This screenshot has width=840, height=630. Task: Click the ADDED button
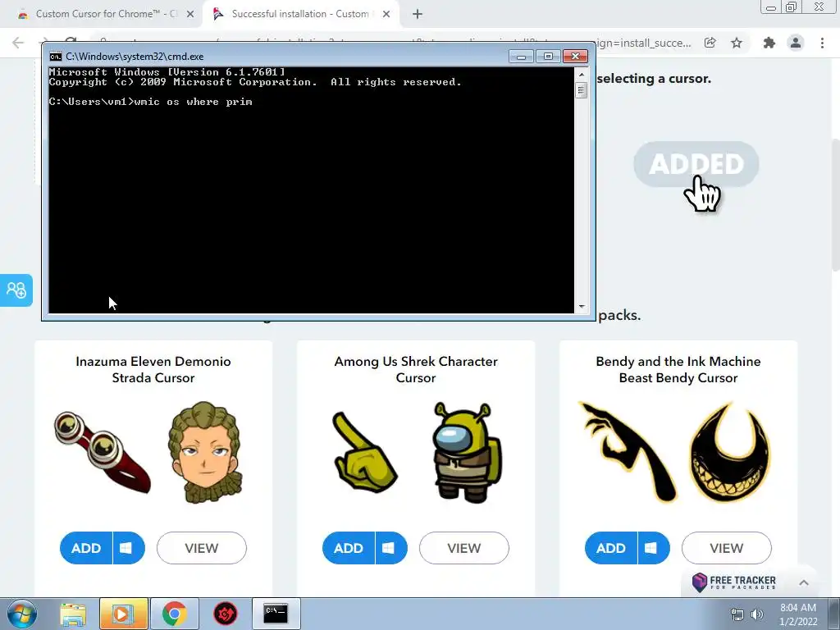click(696, 164)
